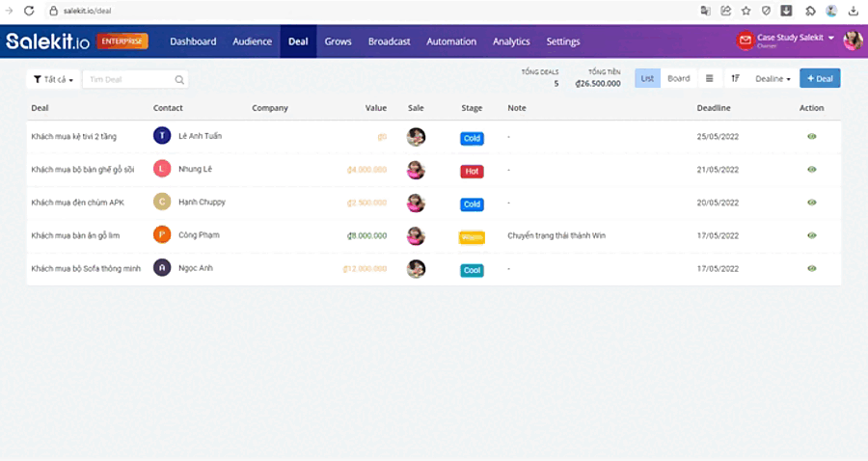Viewport: 868px width, 461px height.
Task: Open deal 'Khách mua đèn chùm APK'
Action: 77,203
